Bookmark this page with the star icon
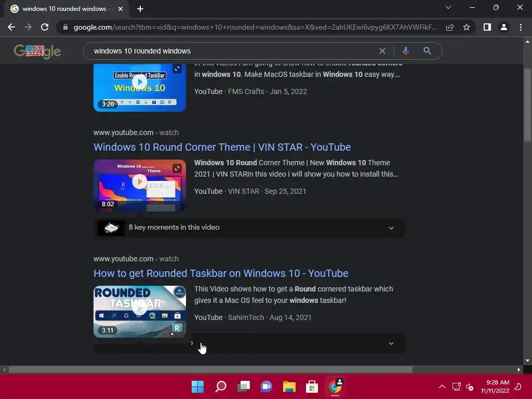Image resolution: width=532 pixels, height=399 pixels. tap(467, 27)
